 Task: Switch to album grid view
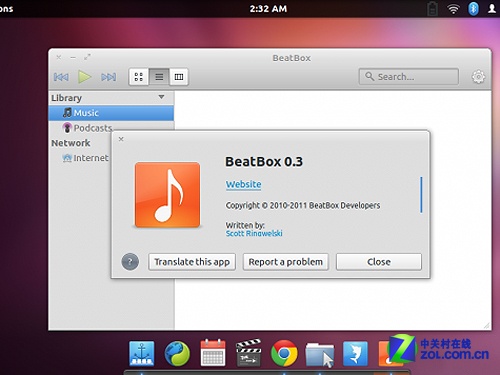coord(139,77)
